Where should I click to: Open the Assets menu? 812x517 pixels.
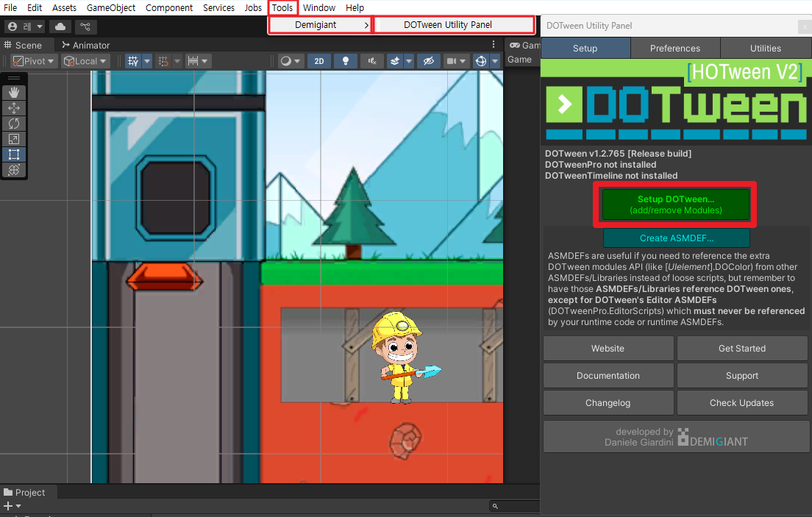(64, 8)
